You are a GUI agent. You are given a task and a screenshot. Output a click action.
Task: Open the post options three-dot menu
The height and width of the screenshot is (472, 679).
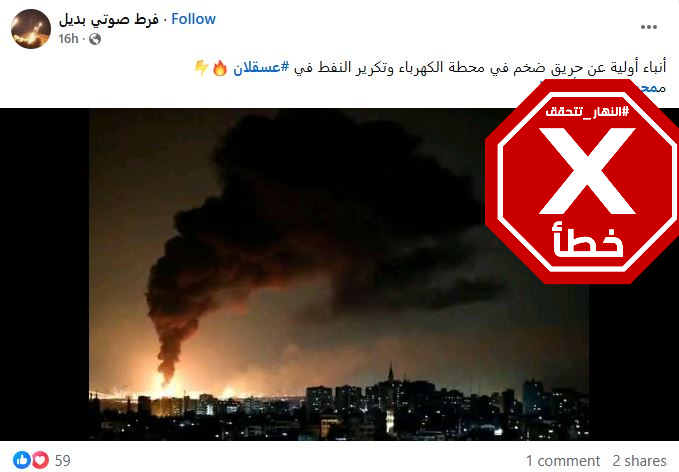pos(649,27)
